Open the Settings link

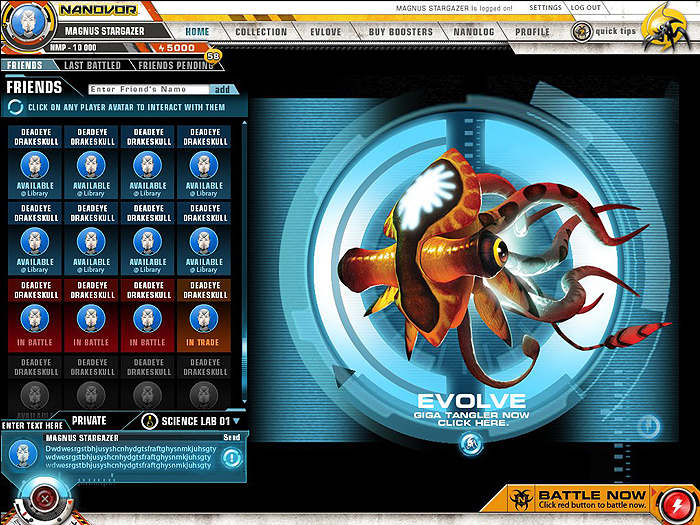[545, 8]
